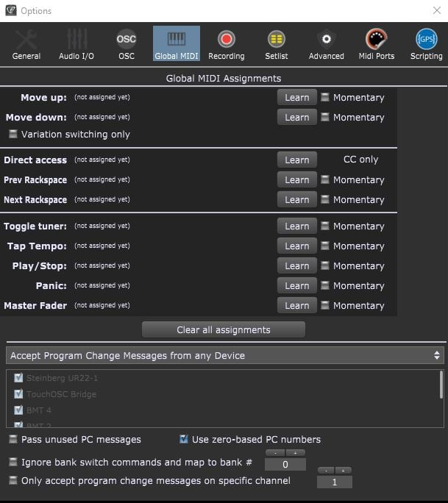Enable Variation switching only checkbox

(13, 135)
